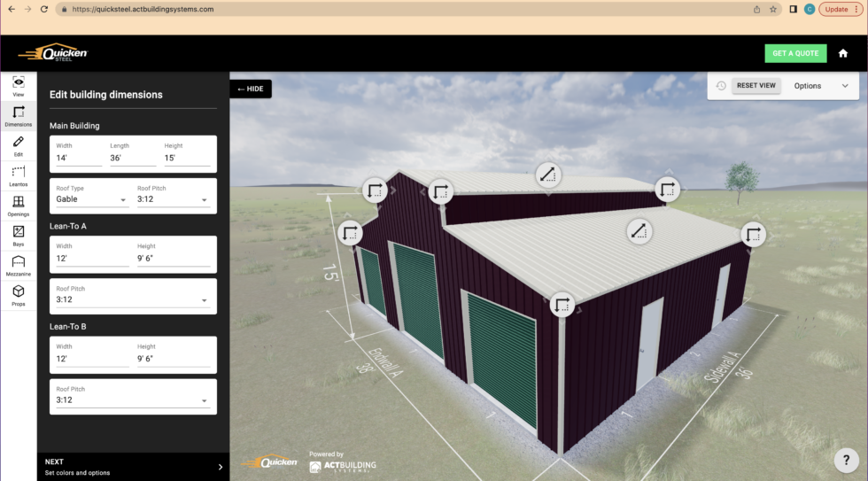Go to NEXT: Set colors and options
This screenshot has width=868, height=481.
133,467
